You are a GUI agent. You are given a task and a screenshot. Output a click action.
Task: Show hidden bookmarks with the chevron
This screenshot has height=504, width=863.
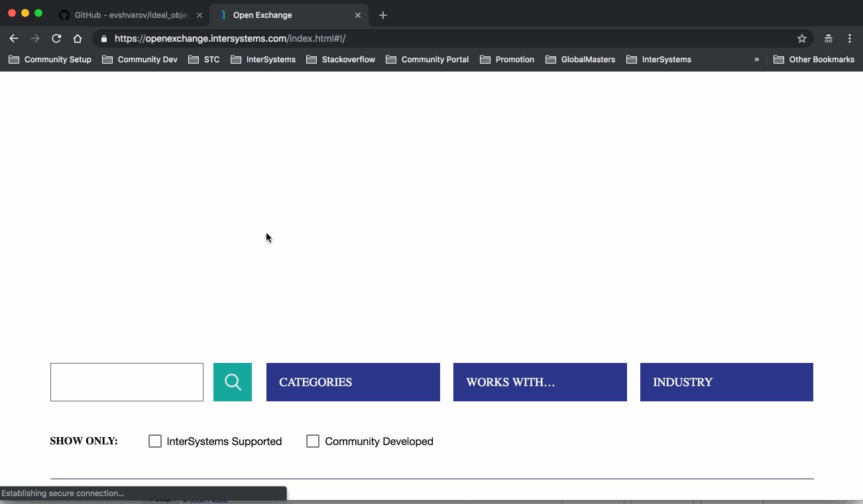[x=756, y=60]
